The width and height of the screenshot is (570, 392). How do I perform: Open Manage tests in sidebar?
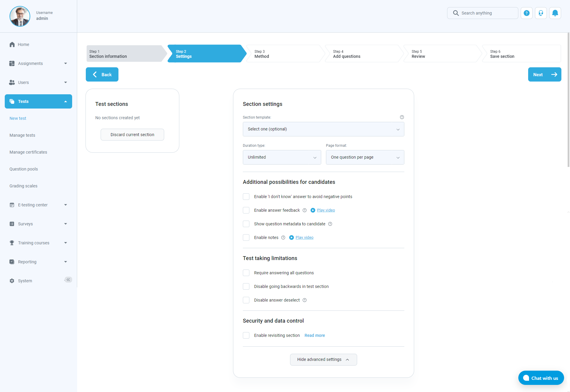tap(22, 135)
